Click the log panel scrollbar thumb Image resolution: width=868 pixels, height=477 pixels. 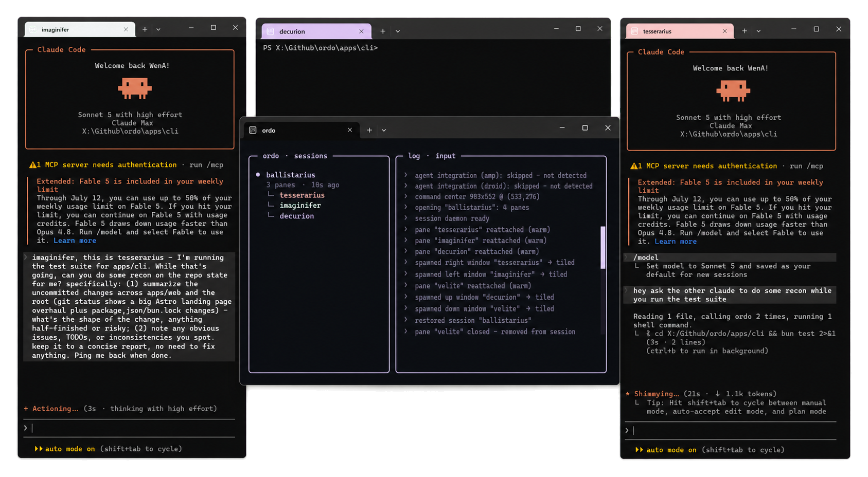point(603,247)
